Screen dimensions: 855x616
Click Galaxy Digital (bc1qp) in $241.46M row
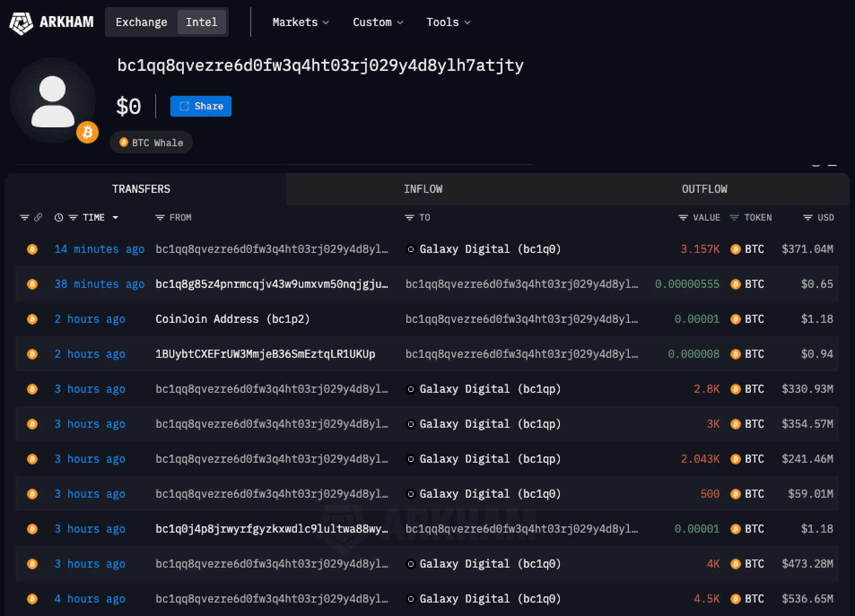tap(490, 459)
